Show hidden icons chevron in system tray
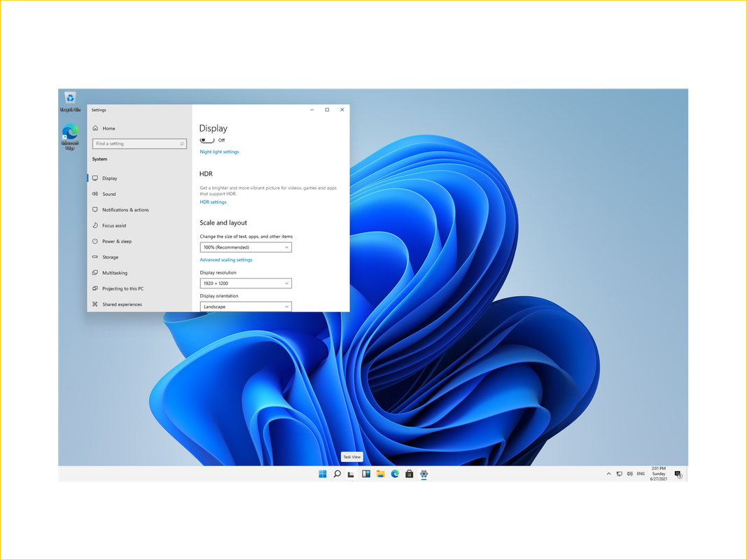 608,474
